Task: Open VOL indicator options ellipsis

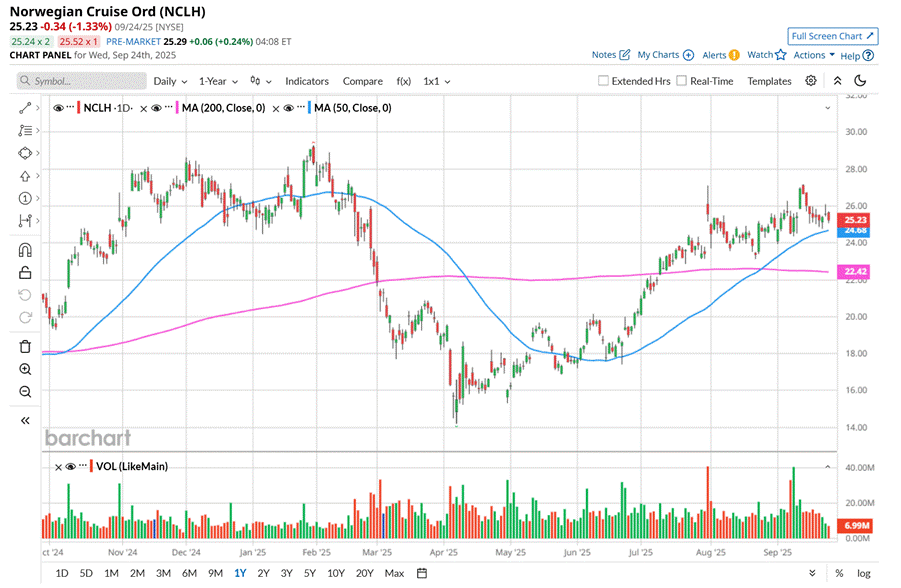Action: point(83,466)
